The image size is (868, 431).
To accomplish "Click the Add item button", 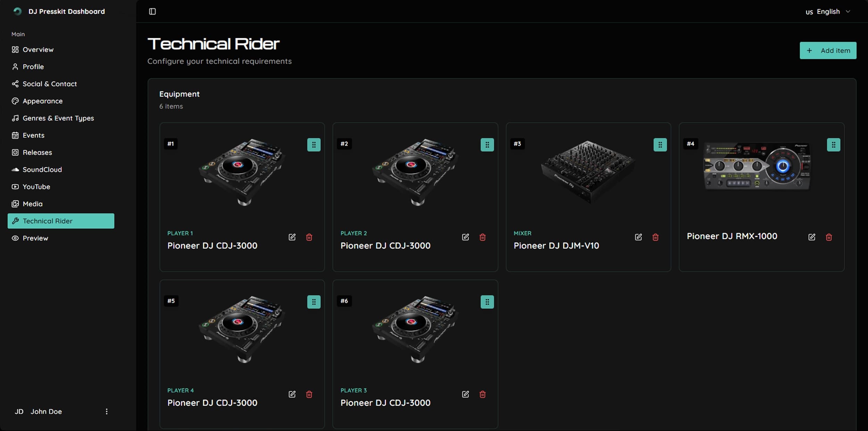I will click(828, 50).
